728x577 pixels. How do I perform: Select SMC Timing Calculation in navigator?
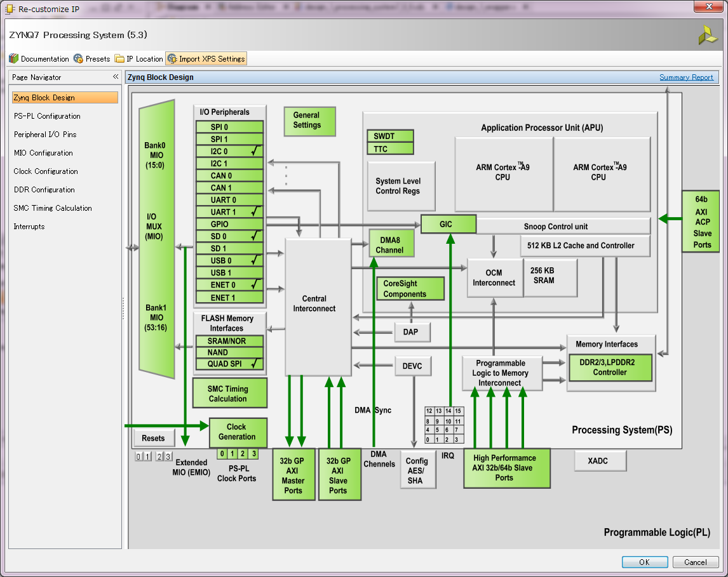click(x=53, y=208)
